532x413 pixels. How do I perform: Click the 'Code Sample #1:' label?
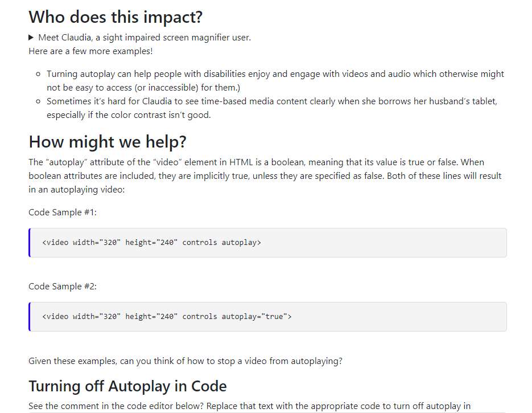[x=63, y=212]
